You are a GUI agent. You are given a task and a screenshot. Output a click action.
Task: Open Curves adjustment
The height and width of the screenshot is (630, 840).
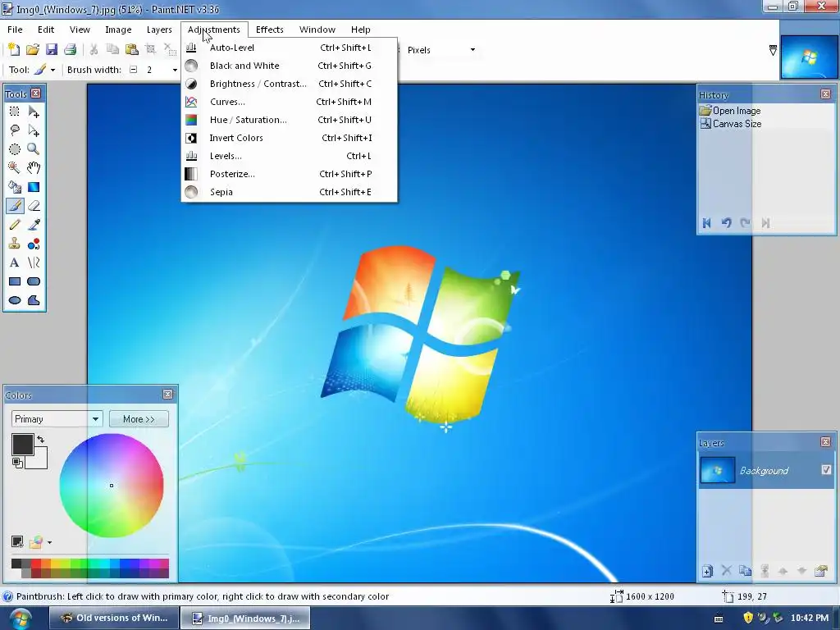point(290,102)
